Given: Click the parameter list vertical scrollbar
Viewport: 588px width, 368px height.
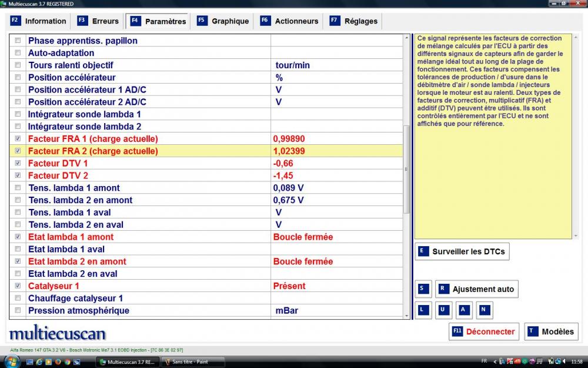Looking at the screenshot, I should [x=406, y=170].
